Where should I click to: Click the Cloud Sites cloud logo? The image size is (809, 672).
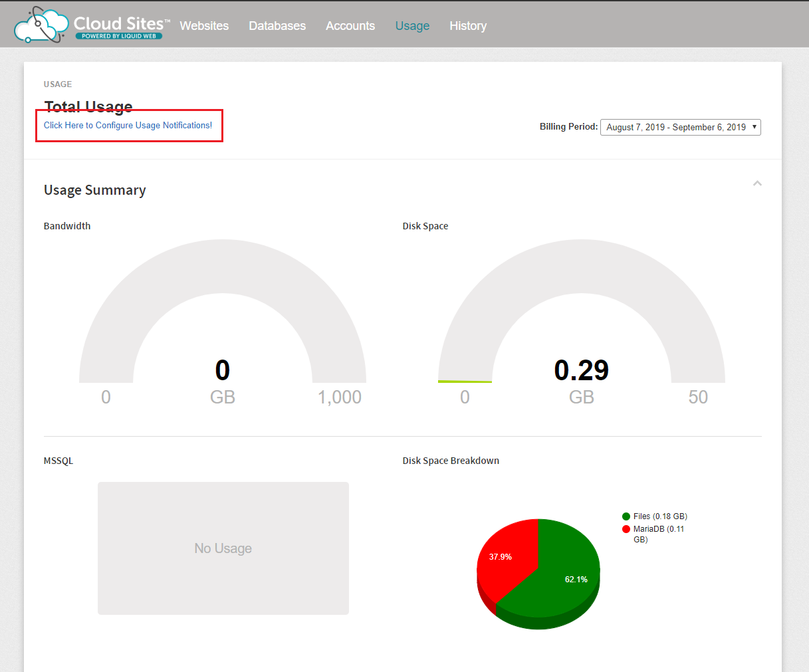pos(41,25)
